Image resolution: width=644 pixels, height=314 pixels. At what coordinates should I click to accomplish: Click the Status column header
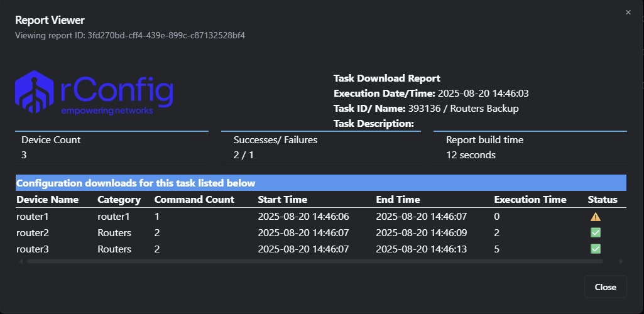(603, 200)
